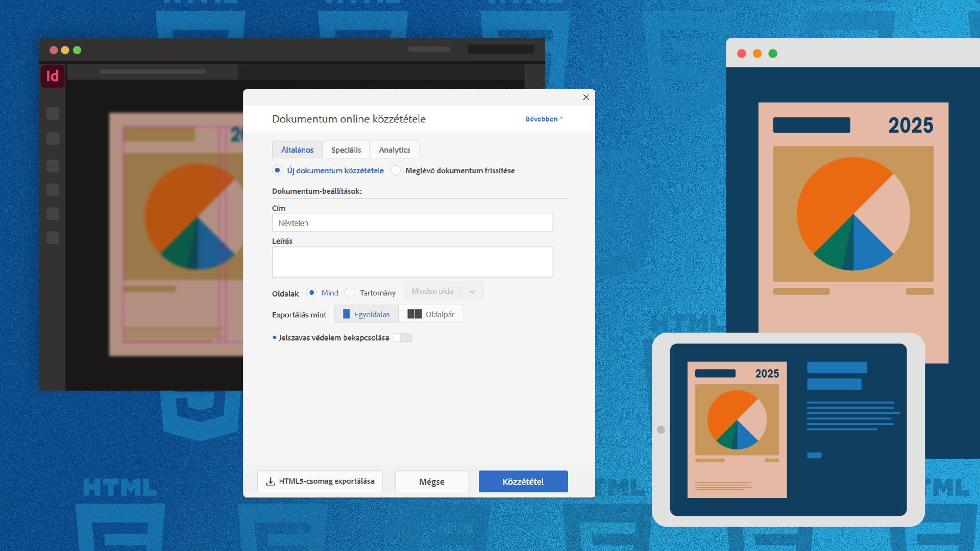
Task: Toggle Jelszavas védelem bekapcsolása switch
Action: [x=403, y=338]
